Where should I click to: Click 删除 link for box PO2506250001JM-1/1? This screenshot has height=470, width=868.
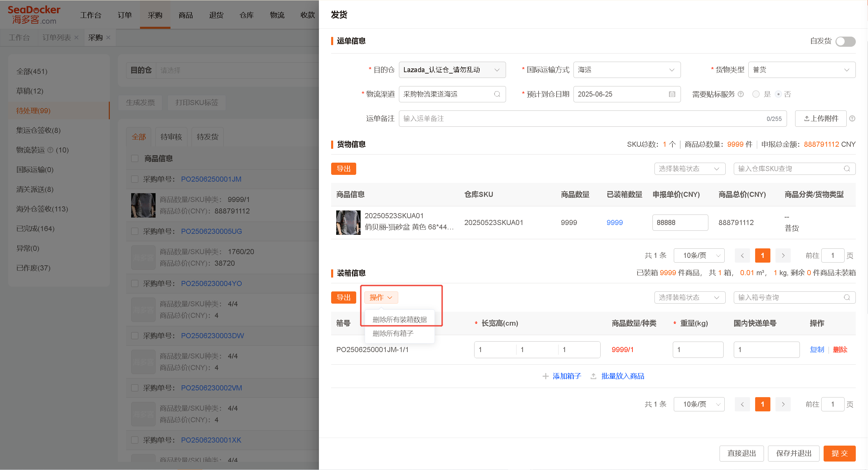click(840, 350)
